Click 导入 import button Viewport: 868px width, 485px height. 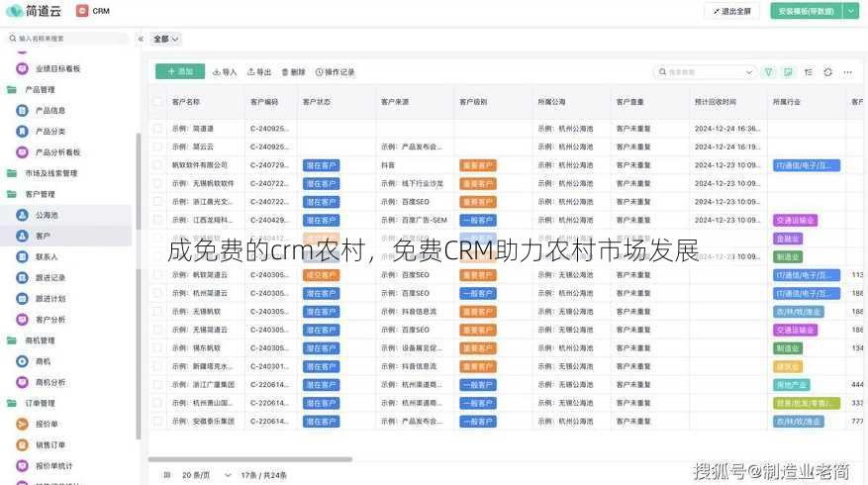click(x=225, y=72)
